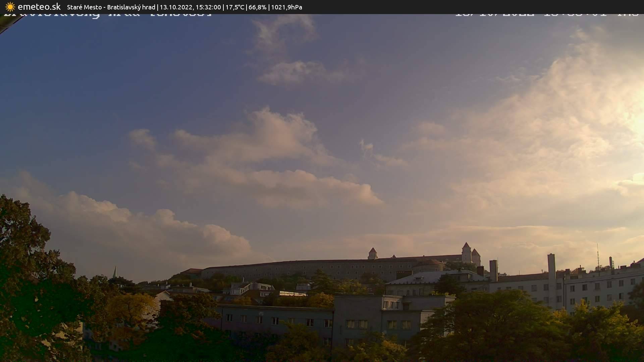The height and width of the screenshot is (362, 644).
Task: Click the Staré Mesto - Bratislavský hrad title
Action: (111, 7)
